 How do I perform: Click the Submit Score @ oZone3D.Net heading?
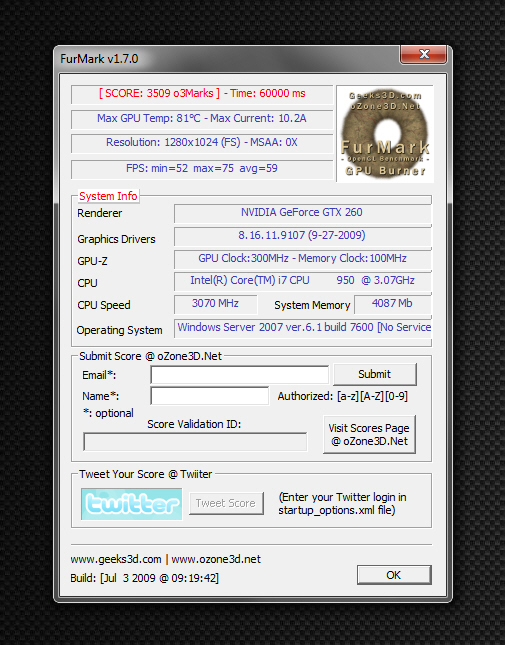coord(150,356)
